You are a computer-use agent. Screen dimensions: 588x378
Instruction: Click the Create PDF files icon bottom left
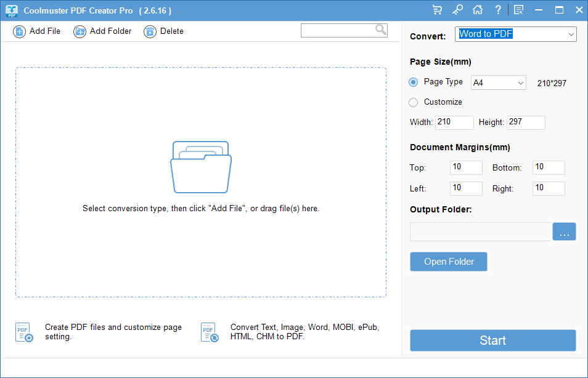(x=23, y=332)
